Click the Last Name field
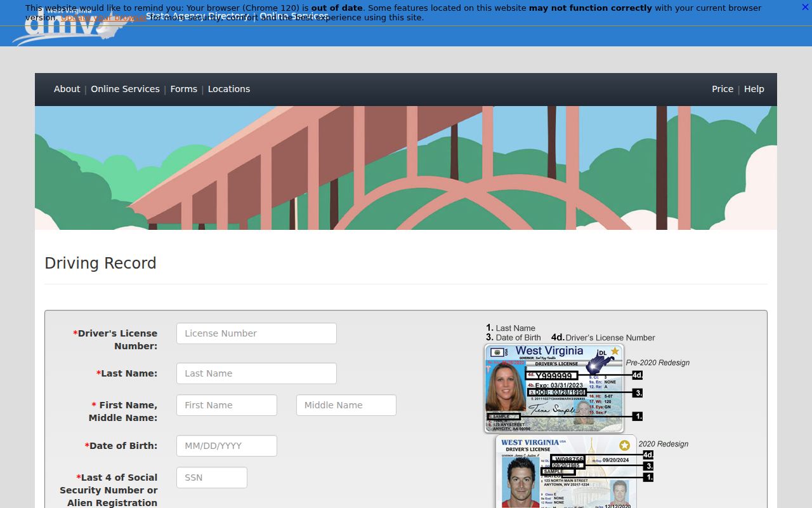 [256, 373]
